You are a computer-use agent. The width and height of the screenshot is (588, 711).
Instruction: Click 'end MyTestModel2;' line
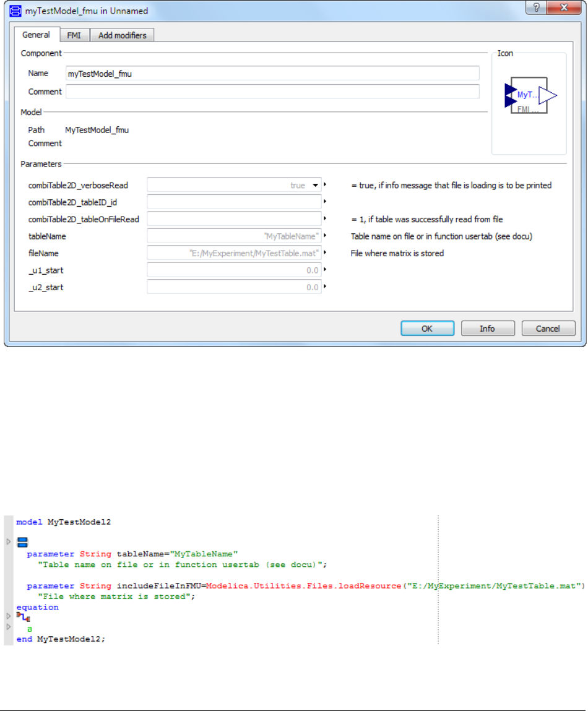(x=61, y=639)
